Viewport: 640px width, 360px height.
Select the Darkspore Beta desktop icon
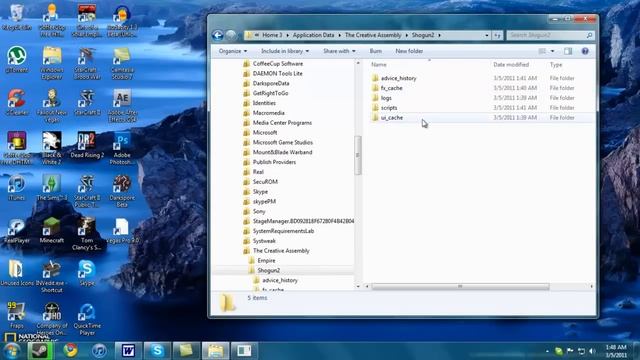(122, 191)
